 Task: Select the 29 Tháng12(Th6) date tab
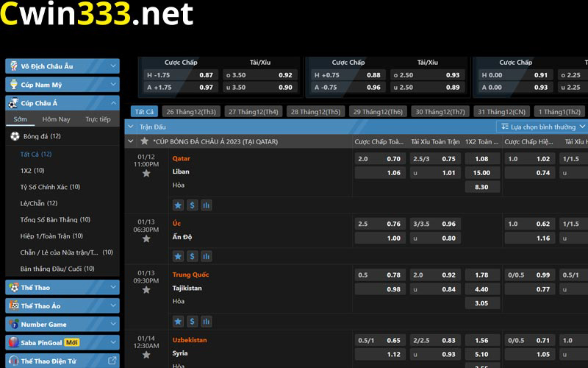[x=378, y=112]
